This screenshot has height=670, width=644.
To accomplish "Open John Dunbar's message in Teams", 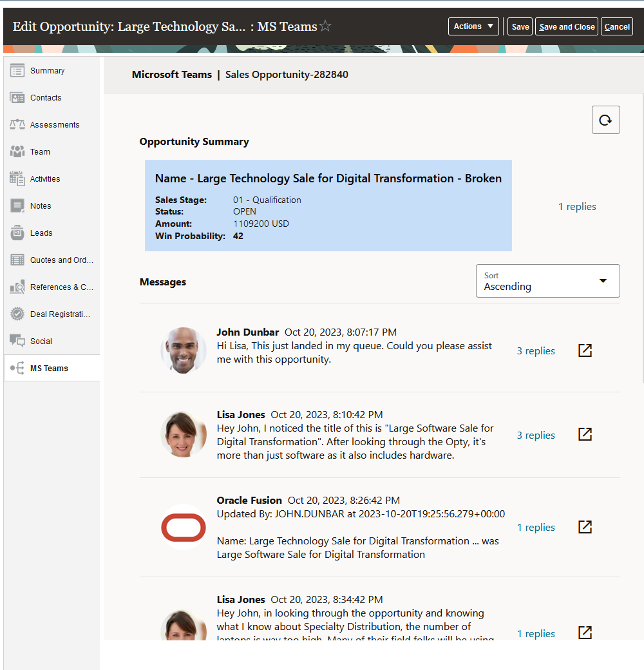I will 585,350.
